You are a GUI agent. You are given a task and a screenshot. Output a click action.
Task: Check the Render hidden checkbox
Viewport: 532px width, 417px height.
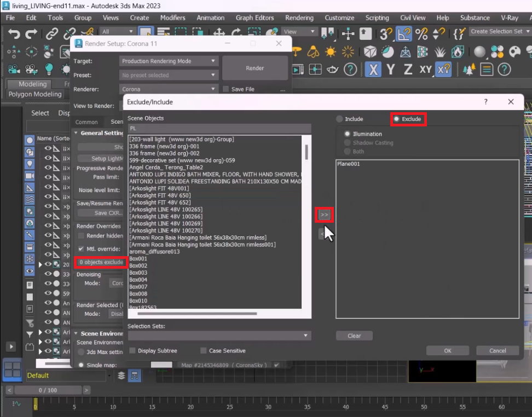point(81,235)
